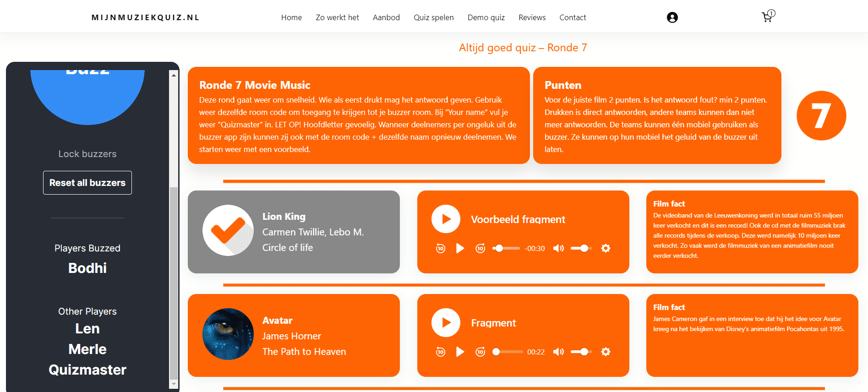Mute the Avatar Fragment audio
The width and height of the screenshot is (868, 392).
click(558, 352)
